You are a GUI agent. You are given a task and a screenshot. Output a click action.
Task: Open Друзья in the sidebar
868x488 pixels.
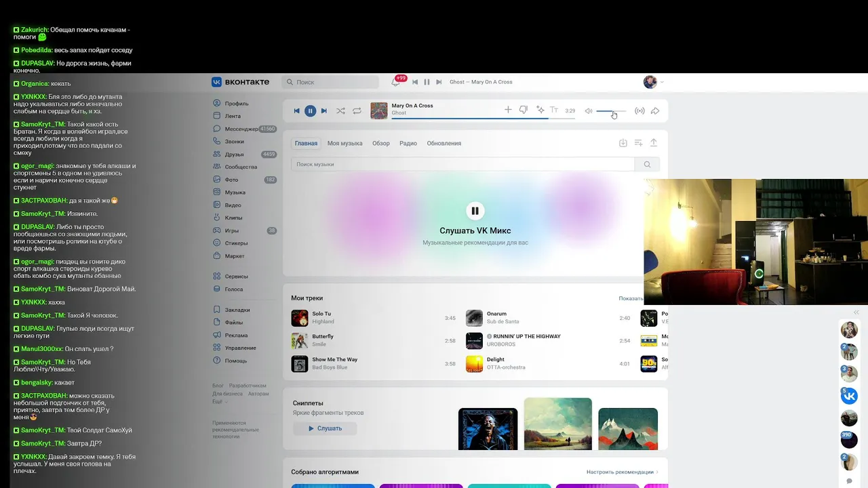pyautogui.click(x=234, y=155)
